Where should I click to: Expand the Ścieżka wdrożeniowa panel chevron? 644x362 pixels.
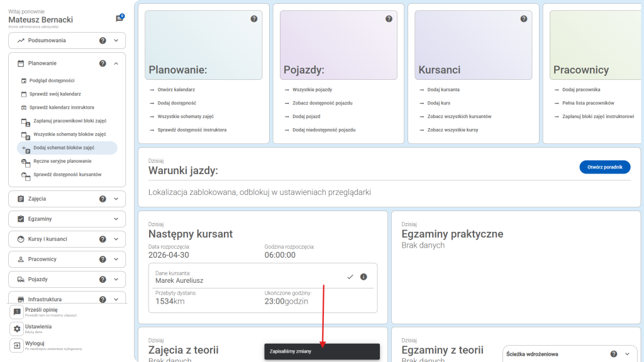pos(630,354)
